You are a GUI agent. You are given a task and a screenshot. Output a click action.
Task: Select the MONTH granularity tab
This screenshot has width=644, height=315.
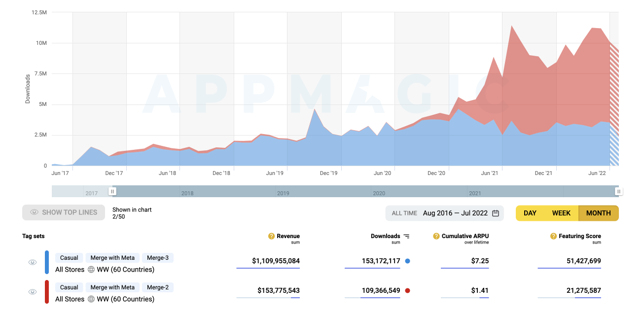coord(598,213)
